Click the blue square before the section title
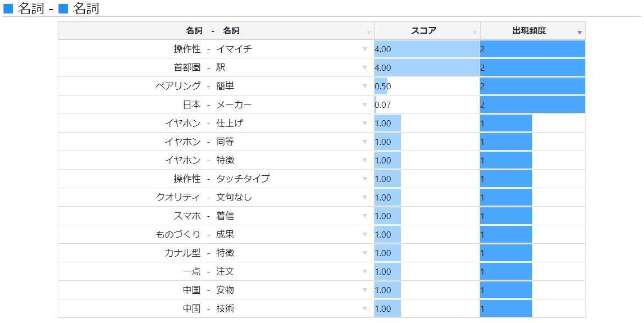This screenshot has width=644, height=323. tap(8, 8)
